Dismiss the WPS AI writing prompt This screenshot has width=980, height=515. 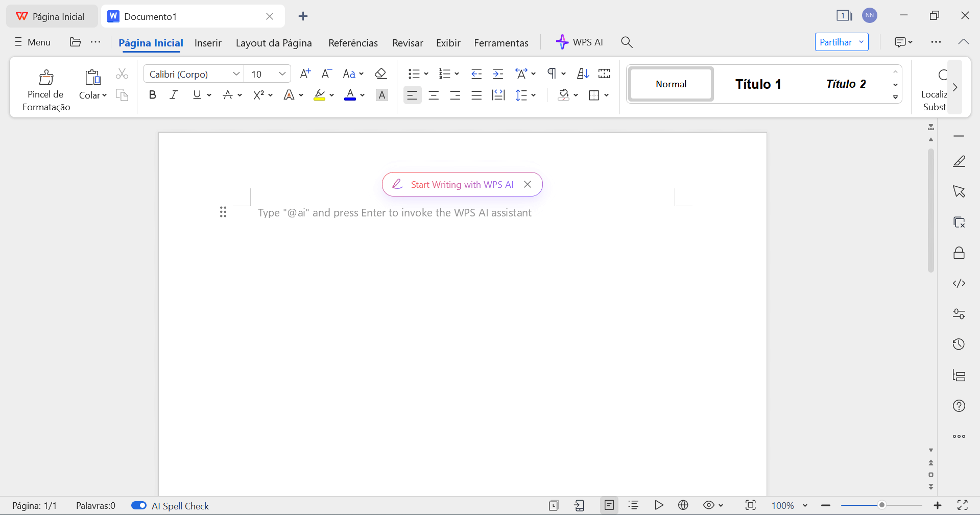[x=528, y=184]
